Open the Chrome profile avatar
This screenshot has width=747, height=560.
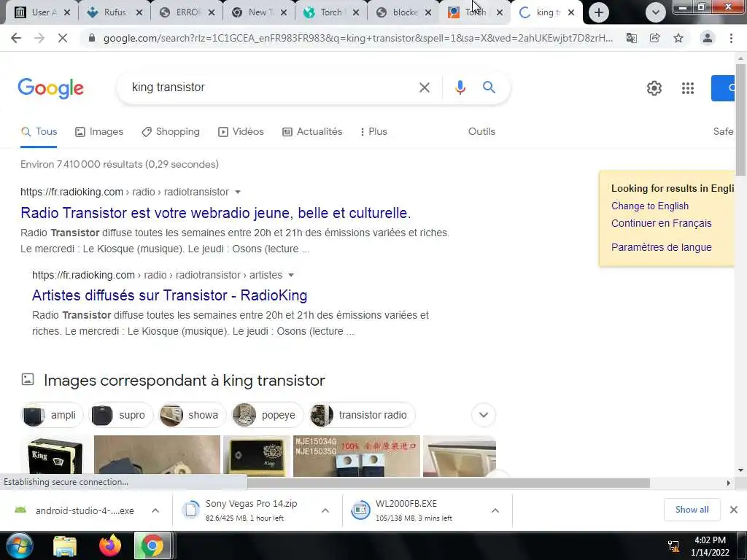tap(708, 38)
